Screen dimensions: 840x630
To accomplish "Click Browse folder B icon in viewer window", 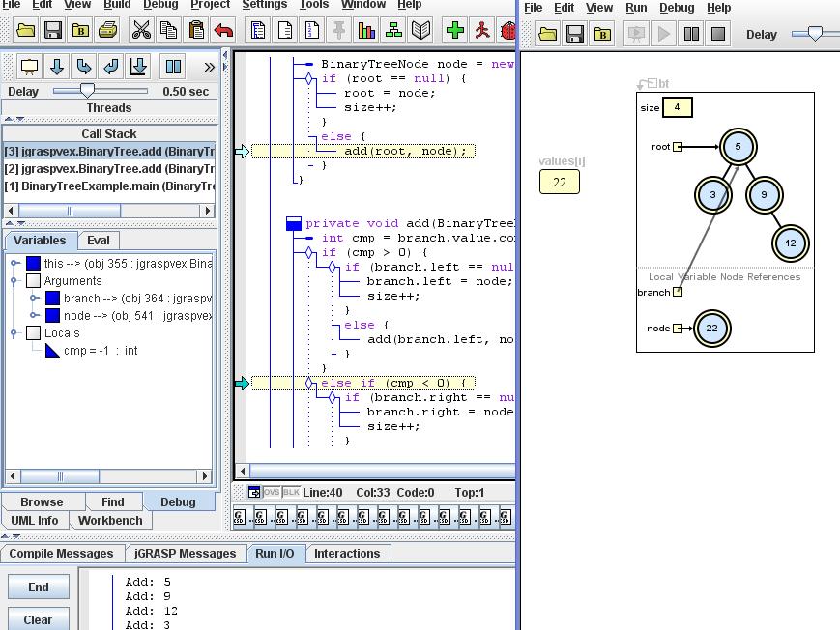I will [x=602, y=34].
